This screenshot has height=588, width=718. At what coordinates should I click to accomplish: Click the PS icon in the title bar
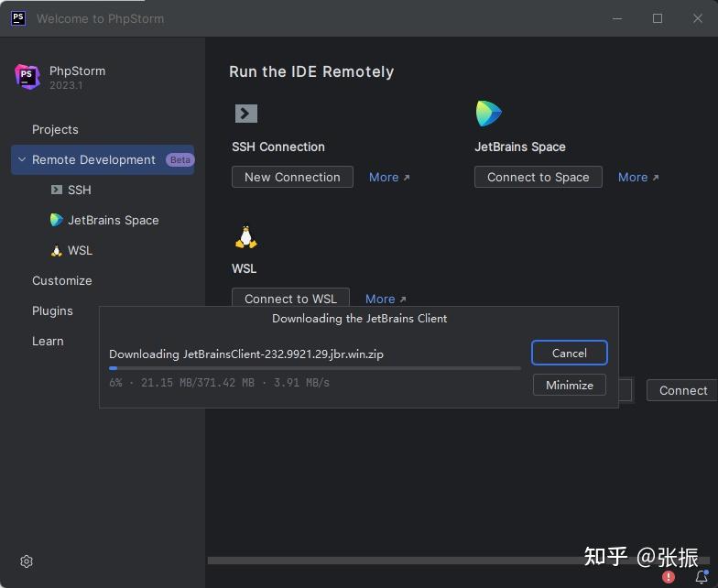point(18,18)
